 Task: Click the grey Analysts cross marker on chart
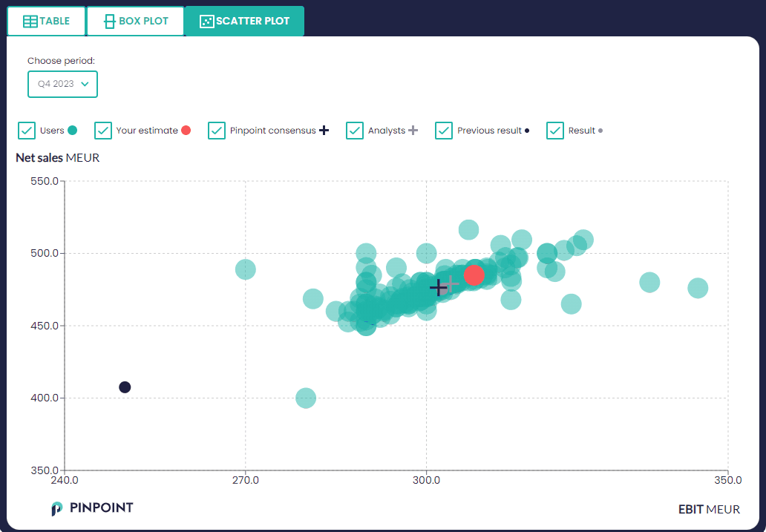[451, 284]
